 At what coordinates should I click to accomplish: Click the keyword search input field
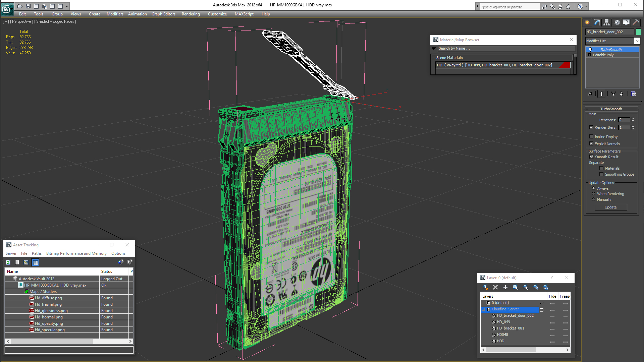[x=510, y=7]
